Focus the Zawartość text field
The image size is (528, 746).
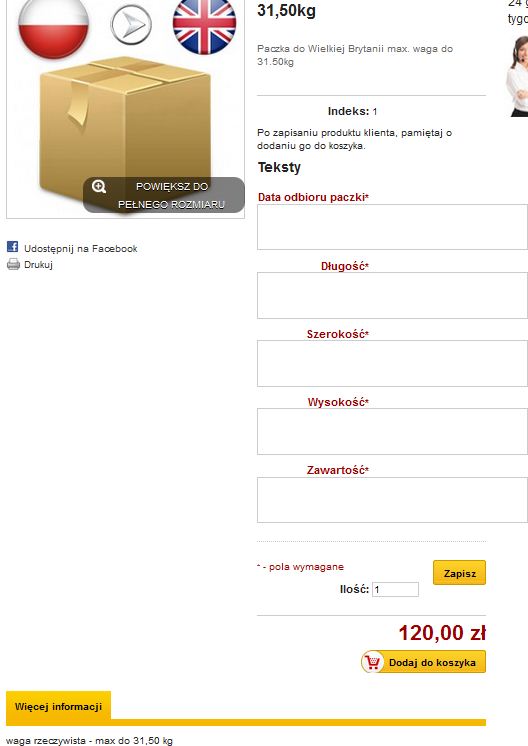click(392, 500)
